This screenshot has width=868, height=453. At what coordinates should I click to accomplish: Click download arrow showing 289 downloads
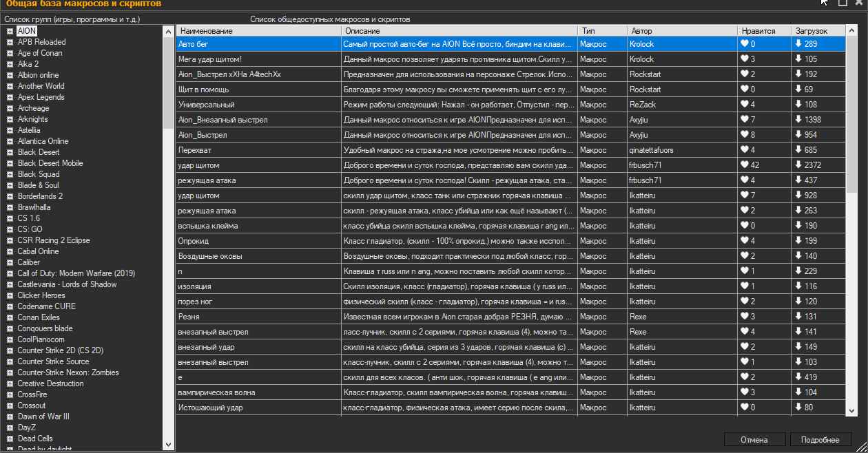pyautogui.click(x=798, y=44)
